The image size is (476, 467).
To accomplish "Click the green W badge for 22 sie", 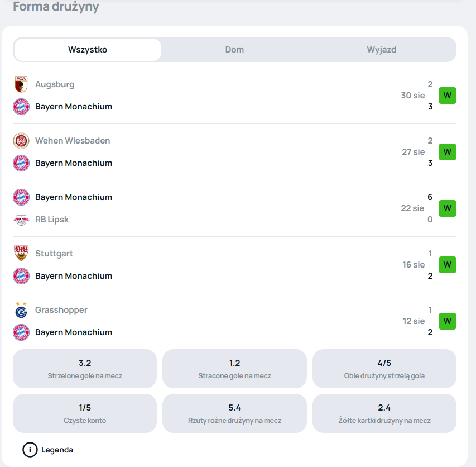I will coord(447,208).
